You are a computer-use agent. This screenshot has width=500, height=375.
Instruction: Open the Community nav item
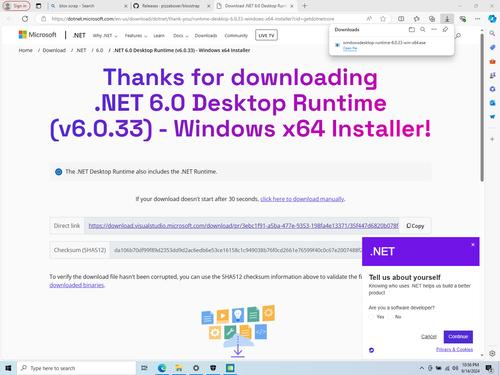(236, 35)
